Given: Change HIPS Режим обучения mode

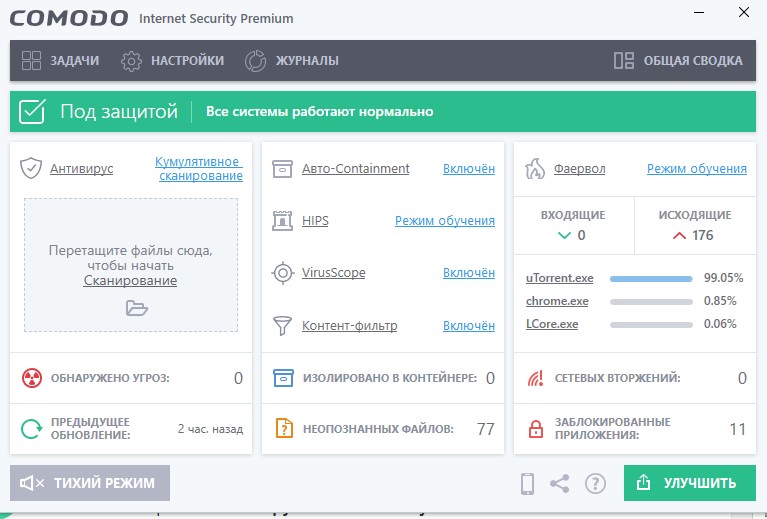Looking at the screenshot, I should click(445, 221).
